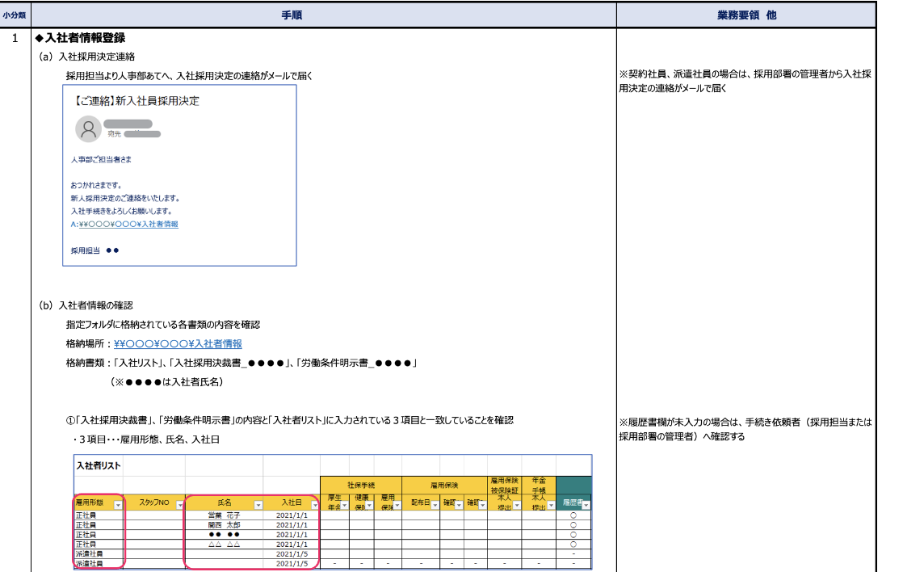The width and height of the screenshot is (924, 572).
Task: Click the sender avatar icon in the email
Action: (88, 129)
